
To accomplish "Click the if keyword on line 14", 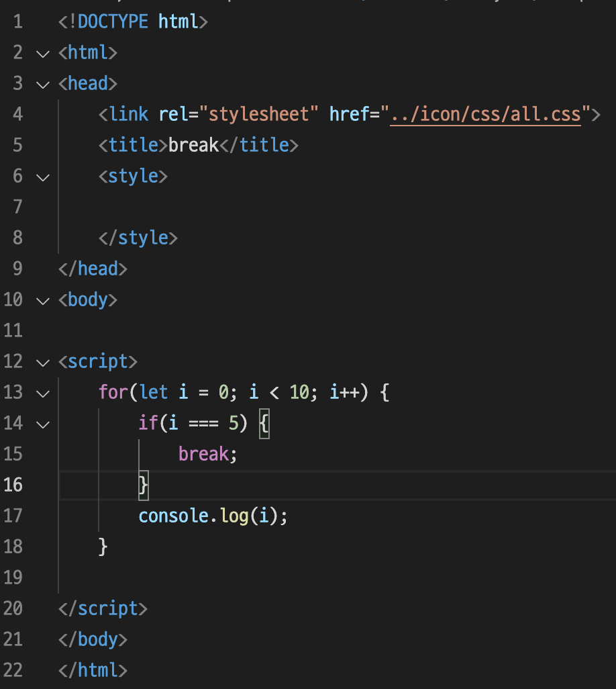I will click(148, 422).
